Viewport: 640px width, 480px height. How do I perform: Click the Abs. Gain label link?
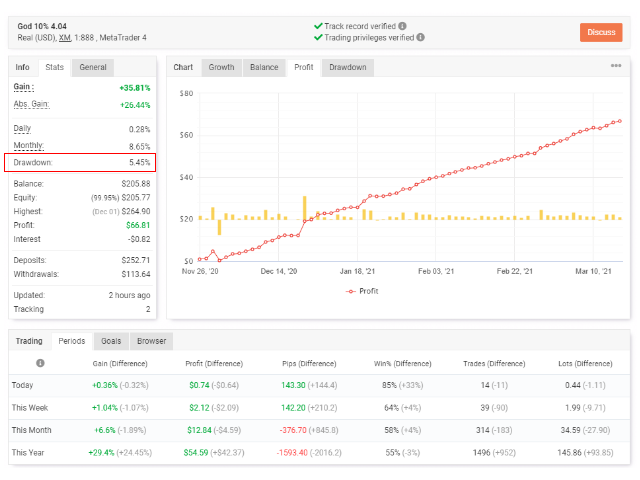coord(32,104)
